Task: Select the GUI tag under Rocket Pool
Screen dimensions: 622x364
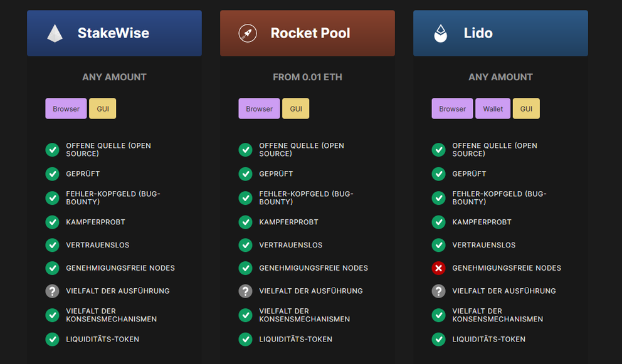Action: 295,108
